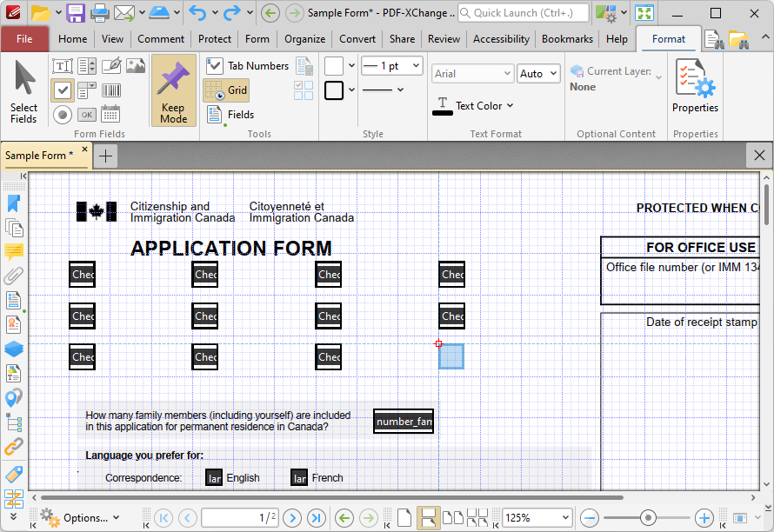The image size is (774, 532).
Task: Select the List Box field tool
Action: [x=87, y=66]
